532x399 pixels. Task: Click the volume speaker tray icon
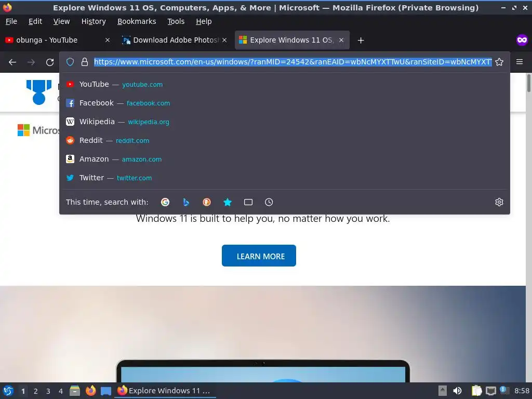tap(457, 391)
